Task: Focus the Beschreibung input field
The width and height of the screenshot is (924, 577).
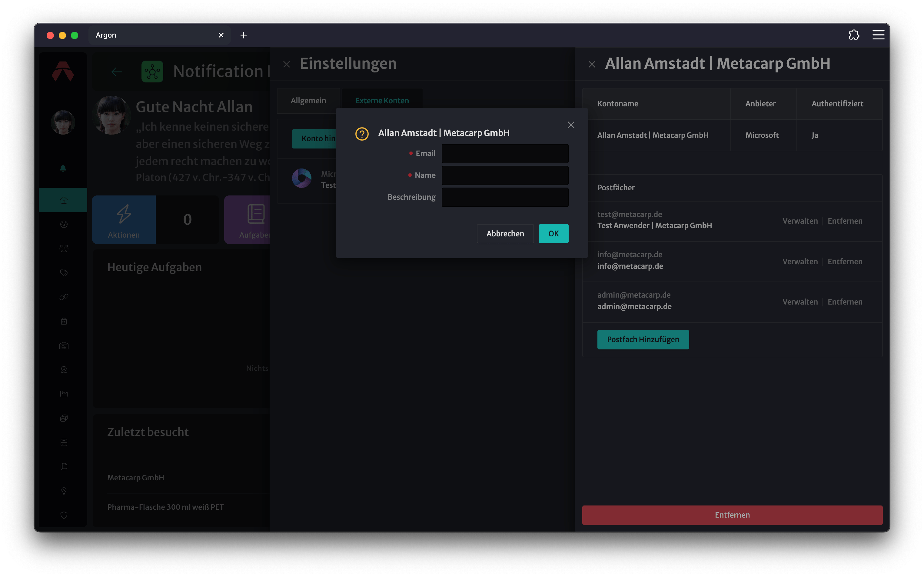Action: (505, 197)
